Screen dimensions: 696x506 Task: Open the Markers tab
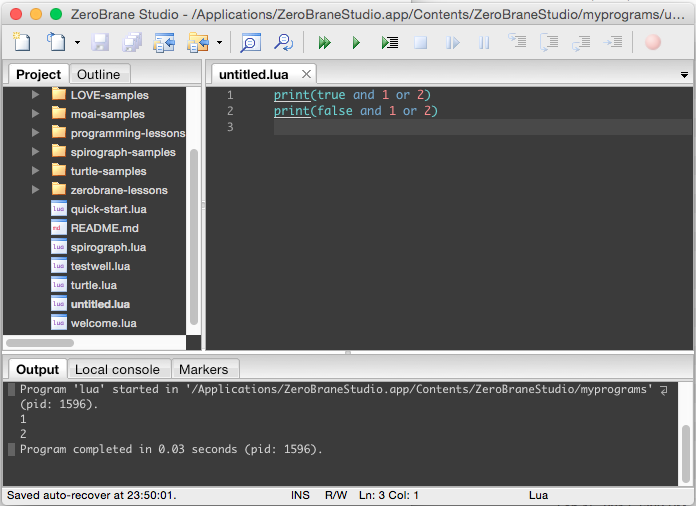coord(204,369)
